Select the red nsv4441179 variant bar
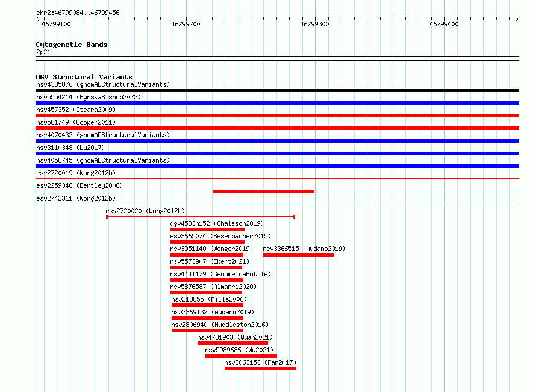 207,280
